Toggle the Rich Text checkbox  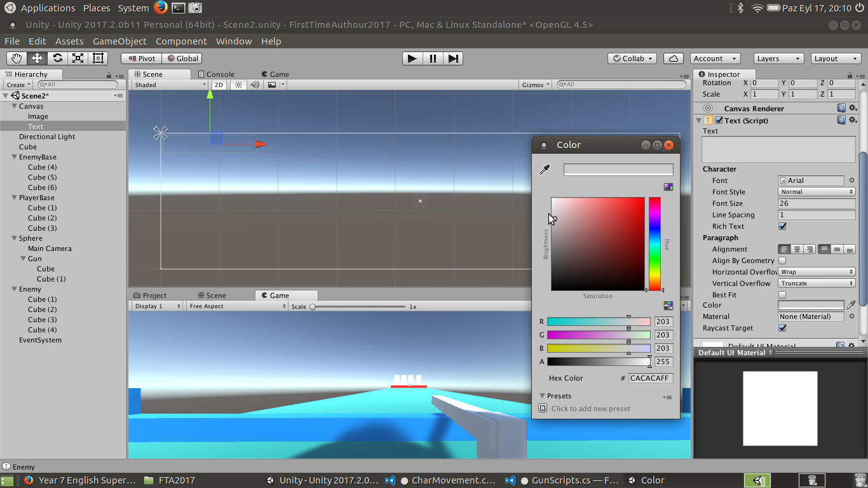[782, 226]
